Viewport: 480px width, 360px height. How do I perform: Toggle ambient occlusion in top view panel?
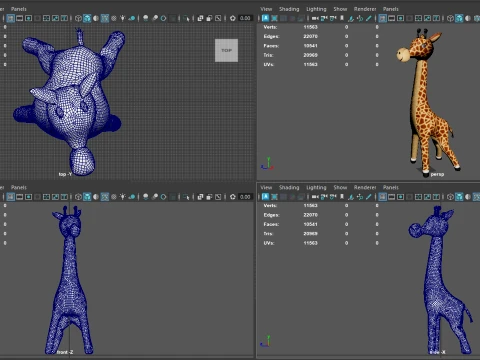tap(146, 18)
